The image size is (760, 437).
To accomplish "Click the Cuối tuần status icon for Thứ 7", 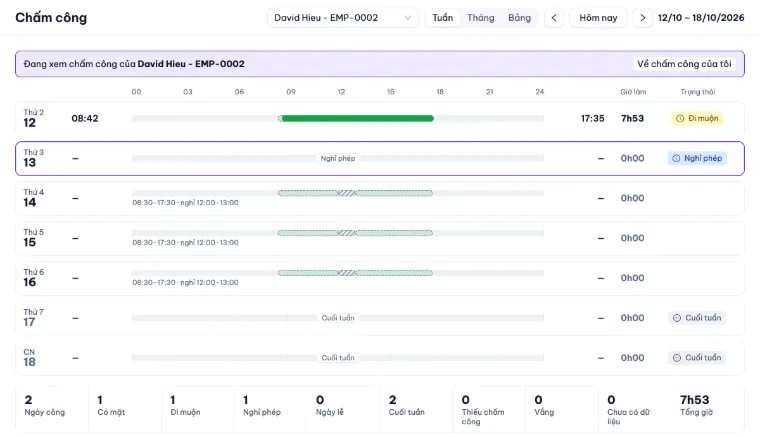I will [677, 318].
